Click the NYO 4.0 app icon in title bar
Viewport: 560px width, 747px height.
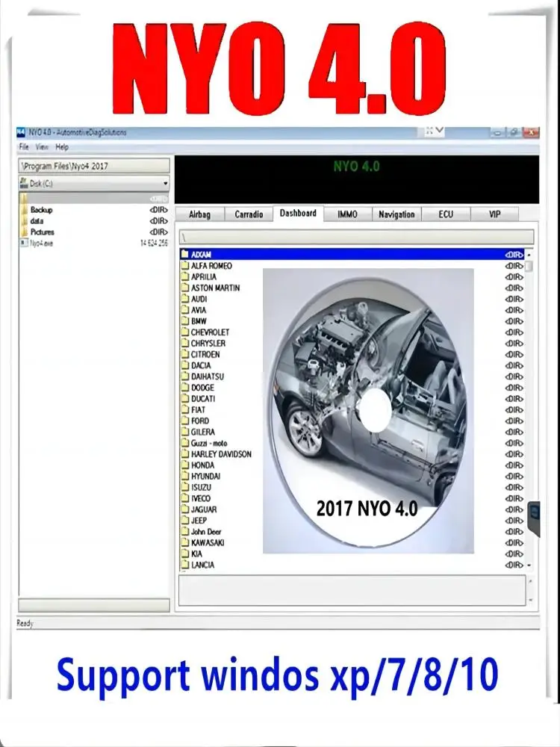click(21, 132)
